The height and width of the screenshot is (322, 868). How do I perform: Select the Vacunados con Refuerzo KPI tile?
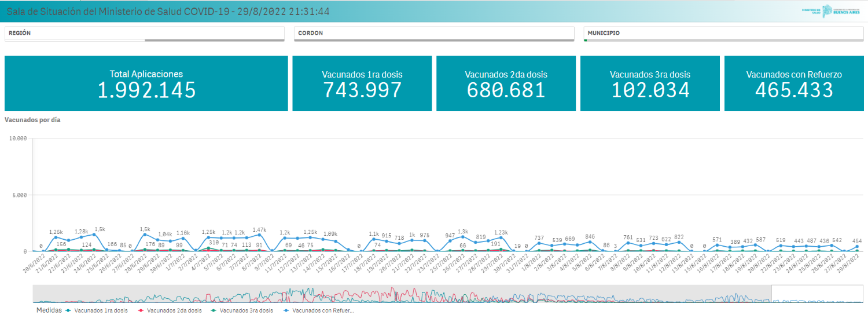pyautogui.click(x=794, y=83)
